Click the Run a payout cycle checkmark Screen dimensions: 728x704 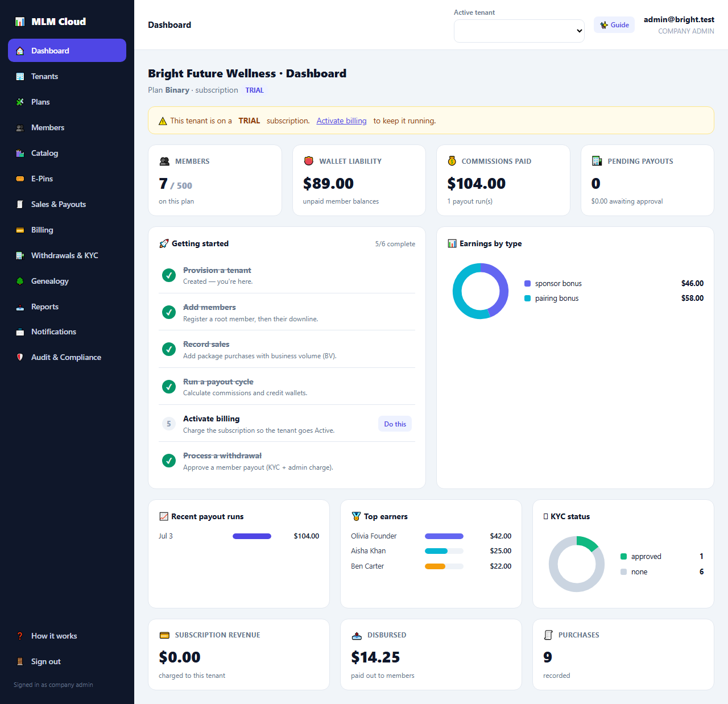point(169,387)
